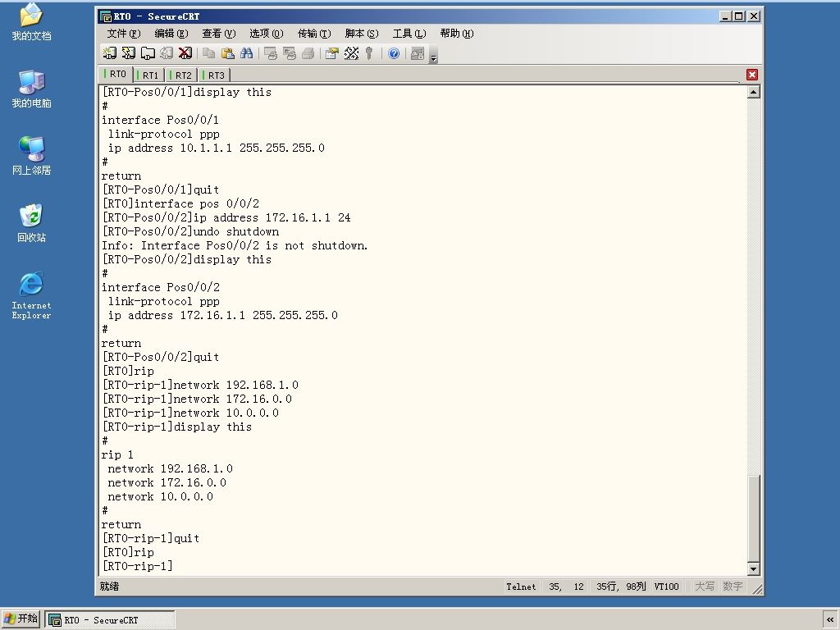Select Internet Explorer desktop icon
The height and width of the screenshot is (630, 840).
(31, 295)
